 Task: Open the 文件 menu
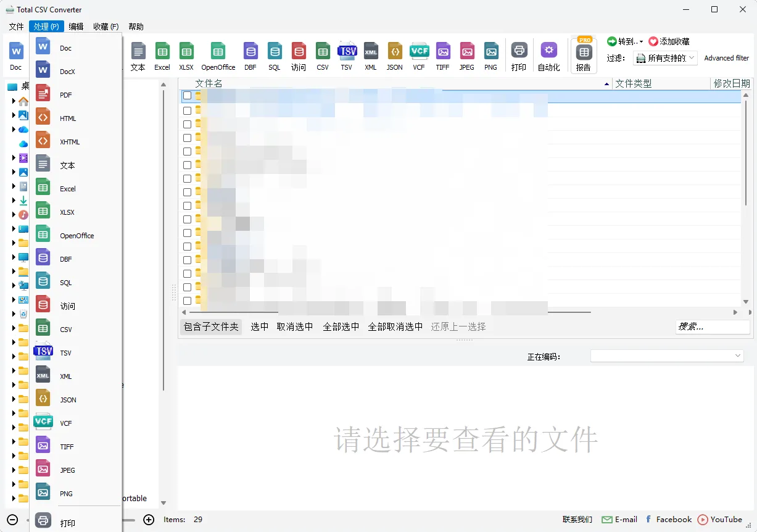click(17, 27)
